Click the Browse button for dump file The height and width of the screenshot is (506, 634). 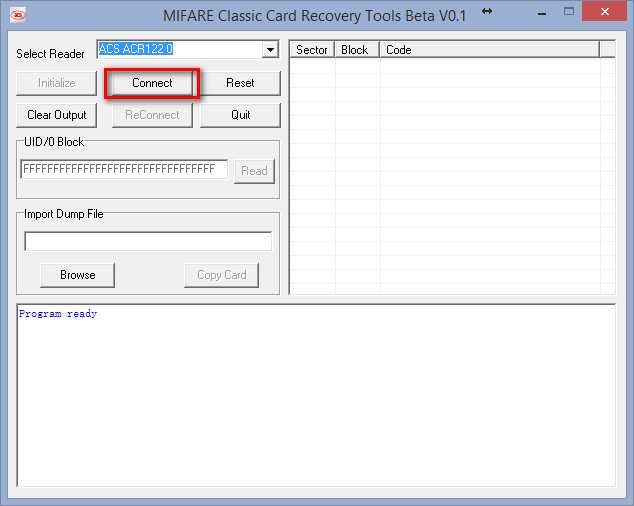[78, 275]
